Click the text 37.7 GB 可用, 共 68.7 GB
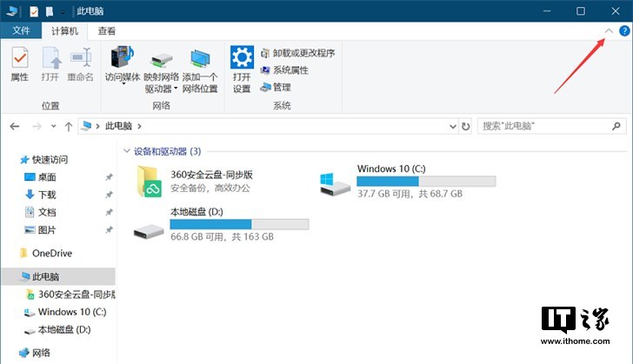 (410, 194)
